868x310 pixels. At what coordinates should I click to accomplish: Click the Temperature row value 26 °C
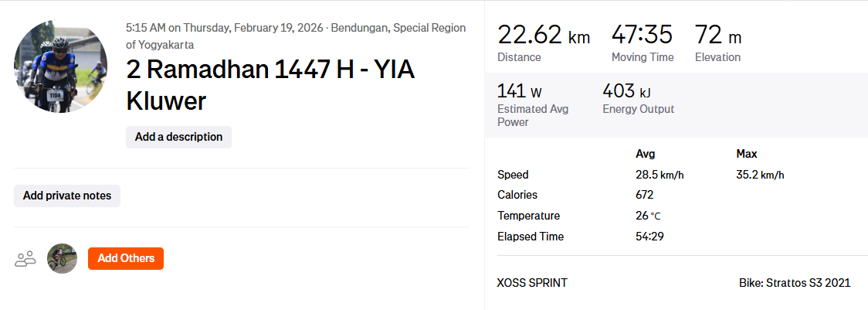648,216
